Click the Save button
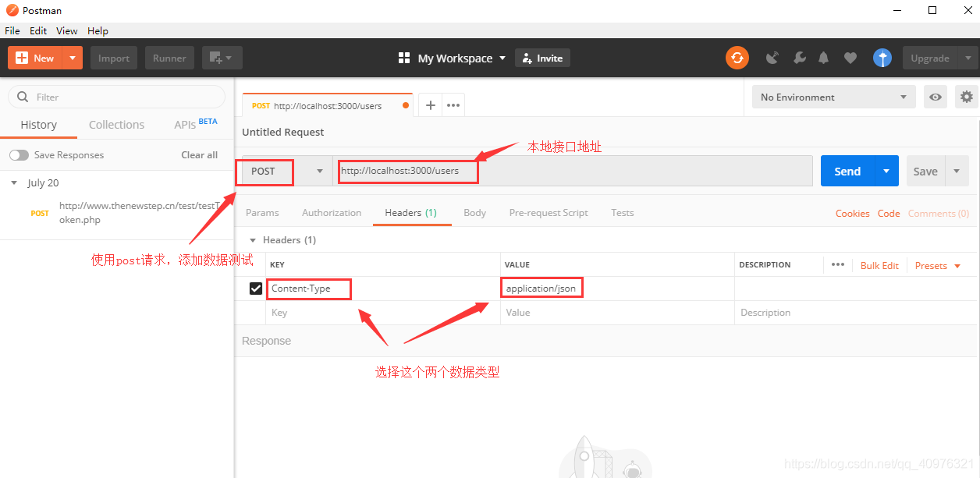980x478 pixels. tap(925, 172)
